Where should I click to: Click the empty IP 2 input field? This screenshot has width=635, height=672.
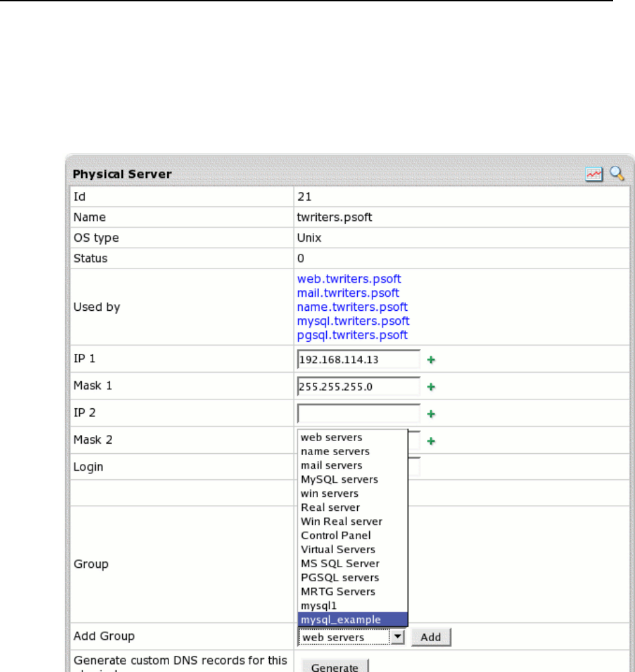tap(358, 413)
